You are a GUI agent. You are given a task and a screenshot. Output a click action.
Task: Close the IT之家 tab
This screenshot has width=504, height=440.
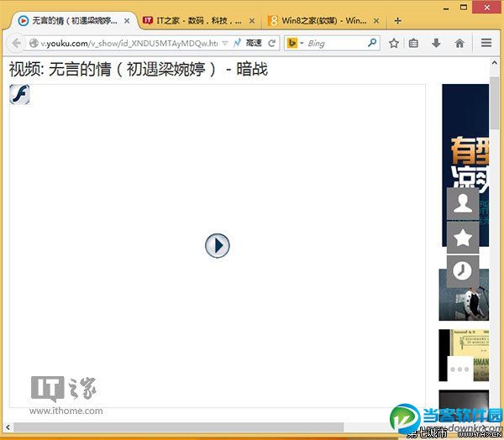tap(252, 21)
